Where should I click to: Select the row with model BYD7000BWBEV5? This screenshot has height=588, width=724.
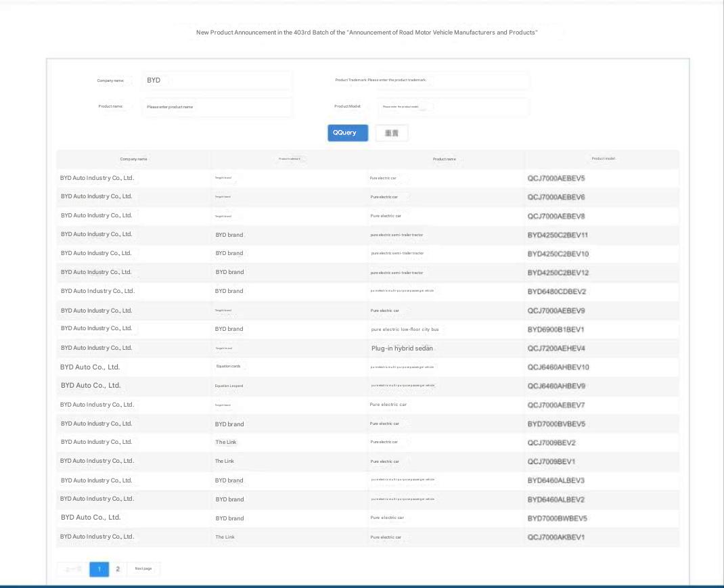point(557,518)
